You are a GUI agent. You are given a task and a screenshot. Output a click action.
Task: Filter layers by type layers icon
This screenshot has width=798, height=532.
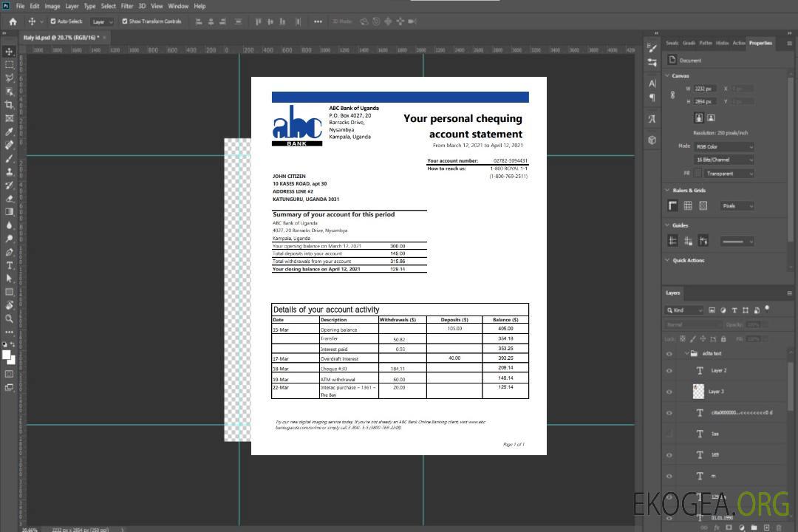[x=734, y=310]
